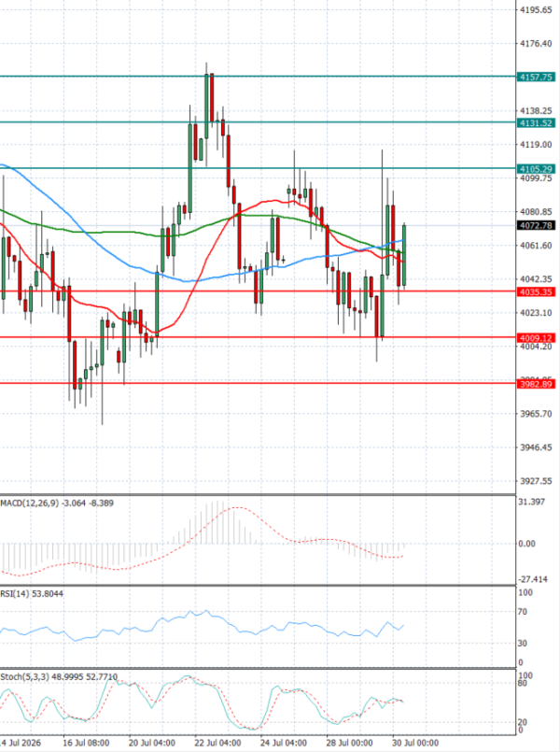Screen dimensions: 560x752
Task: Select the 4035.35 red support label
Action: pyautogui.click(x=536, y=291)
